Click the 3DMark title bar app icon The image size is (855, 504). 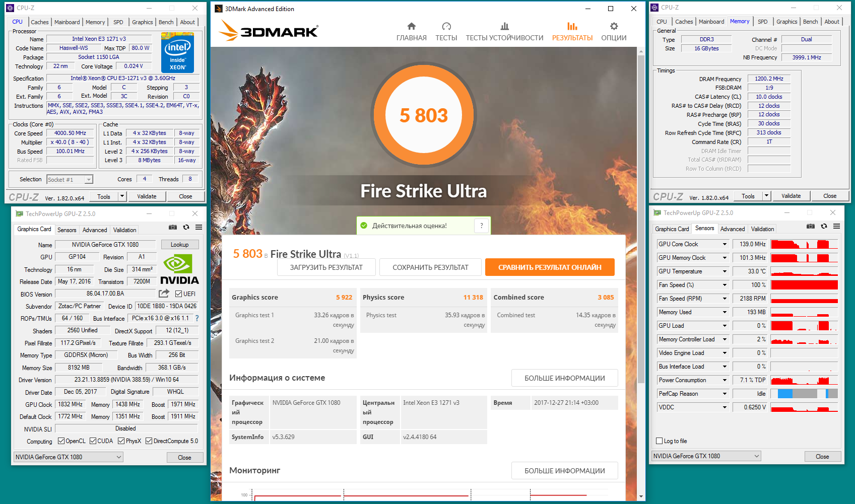coord(219,9)
